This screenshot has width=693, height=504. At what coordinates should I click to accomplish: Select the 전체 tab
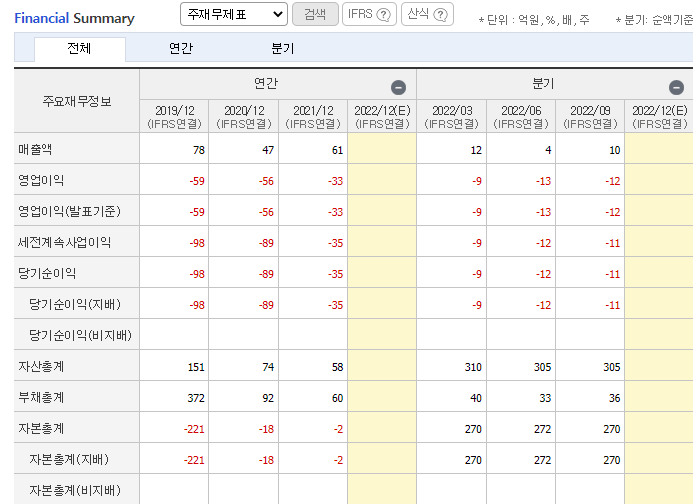coord(80,49)
